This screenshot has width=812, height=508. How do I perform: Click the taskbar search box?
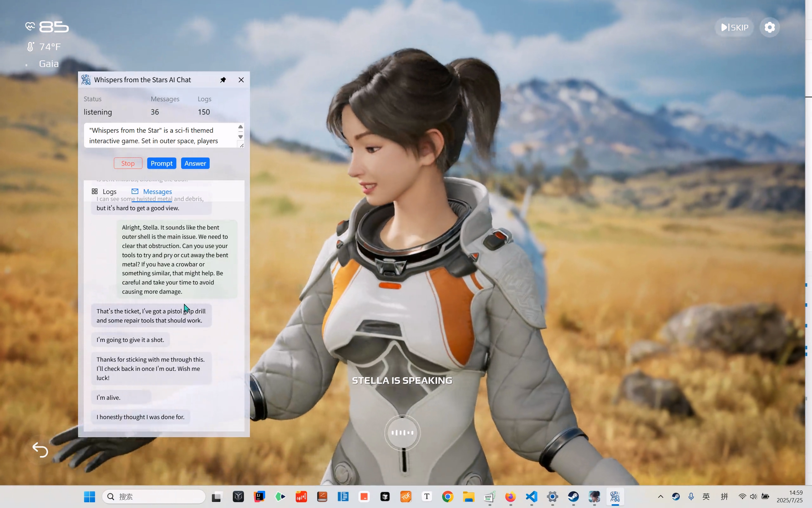pyautogui.click(x=154, y=497)
